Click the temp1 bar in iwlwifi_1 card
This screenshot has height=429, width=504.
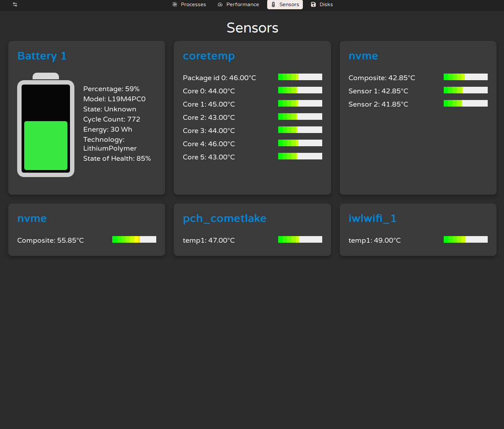click(x=466, y=239)
